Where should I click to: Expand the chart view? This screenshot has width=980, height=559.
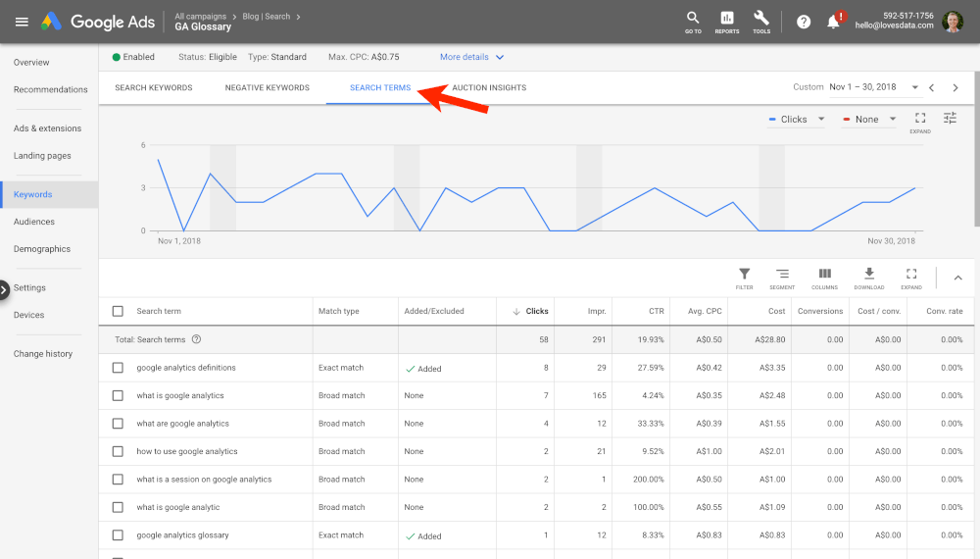(x=920, y=123)
